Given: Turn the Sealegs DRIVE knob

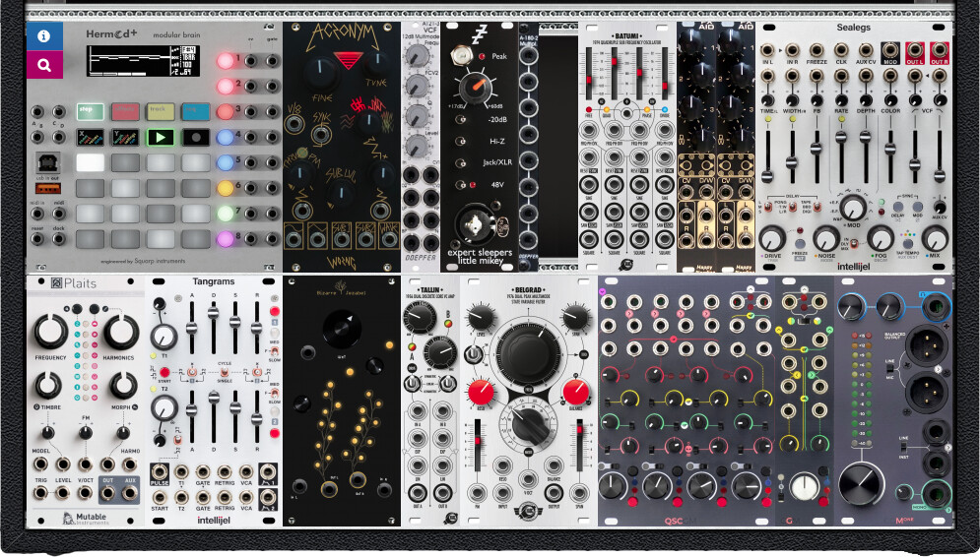Looking at the screenshot, I should (x=772, y=238).
